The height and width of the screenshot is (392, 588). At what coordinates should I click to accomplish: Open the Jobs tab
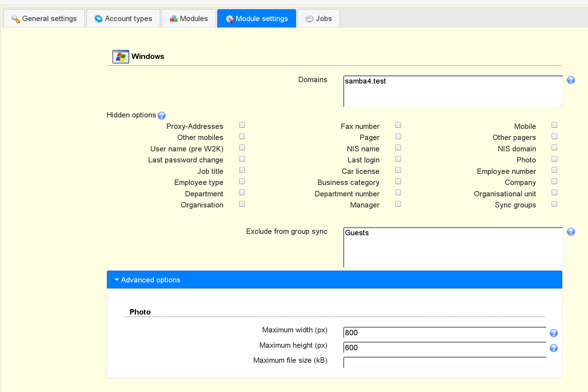pos(318,19)
